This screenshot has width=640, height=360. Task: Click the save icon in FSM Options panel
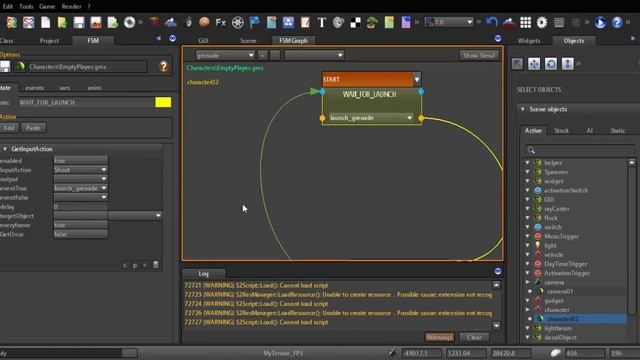pyautogui.click(x=5, y=67)
